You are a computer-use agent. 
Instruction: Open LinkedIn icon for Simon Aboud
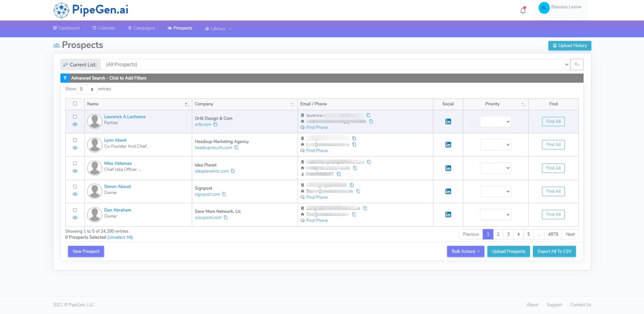[448, 191]
